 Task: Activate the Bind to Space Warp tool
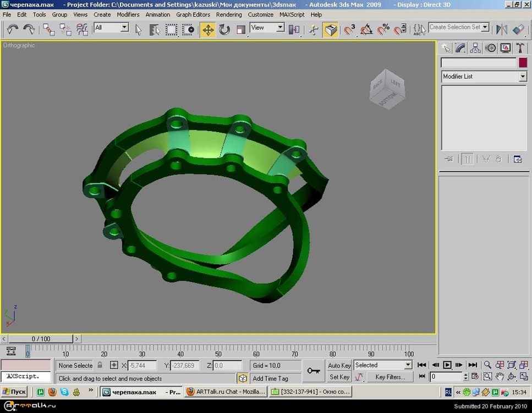pyautogui.click(x=82, y=30)
